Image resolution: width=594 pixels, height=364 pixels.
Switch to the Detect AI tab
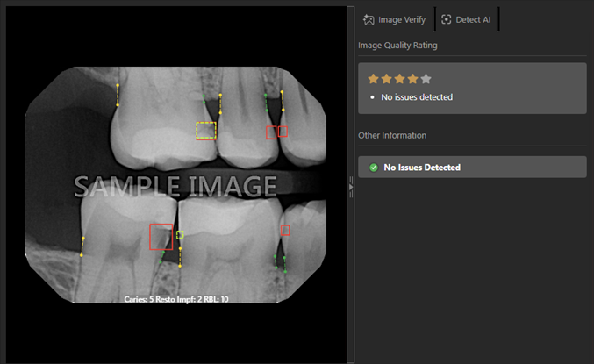(x=466, y=19)
